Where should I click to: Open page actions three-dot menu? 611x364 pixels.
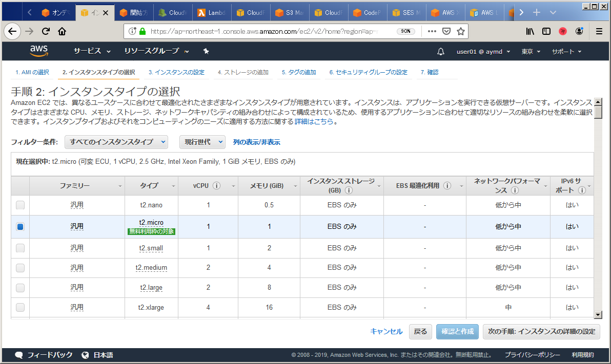click(432, 31)
